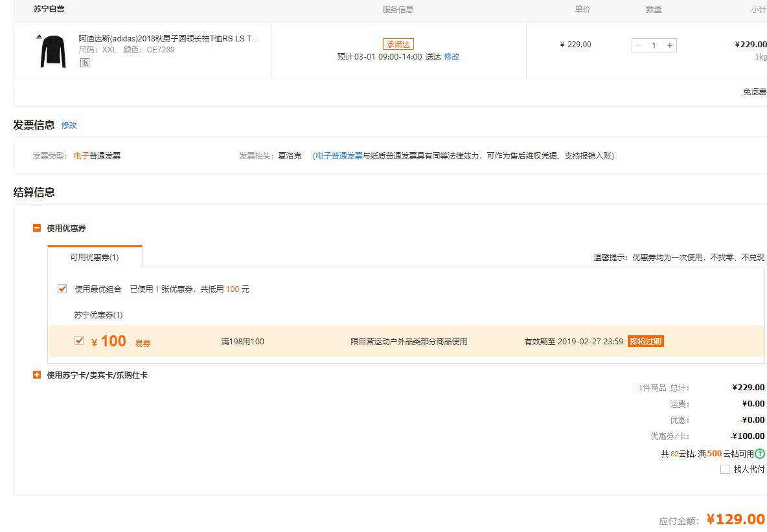Viewport: 767px width, 532px height.
Task: Click the 苏宁优惠券(1) group label
Action: [x=98, y=315]
